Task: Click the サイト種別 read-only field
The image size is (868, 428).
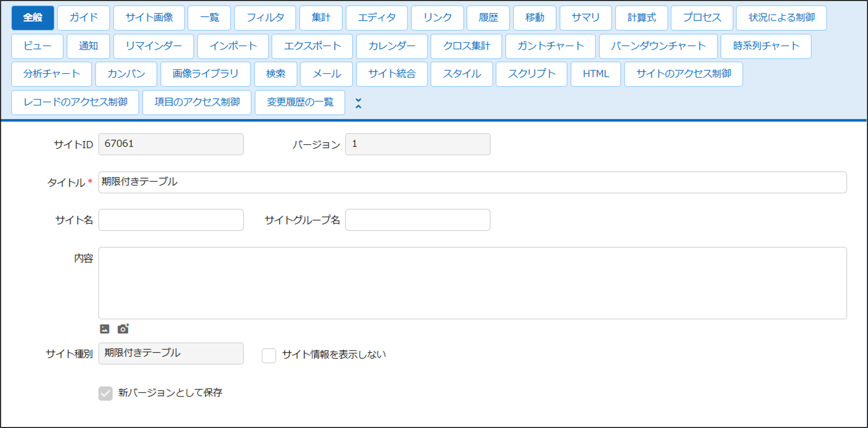Action: 171,354
